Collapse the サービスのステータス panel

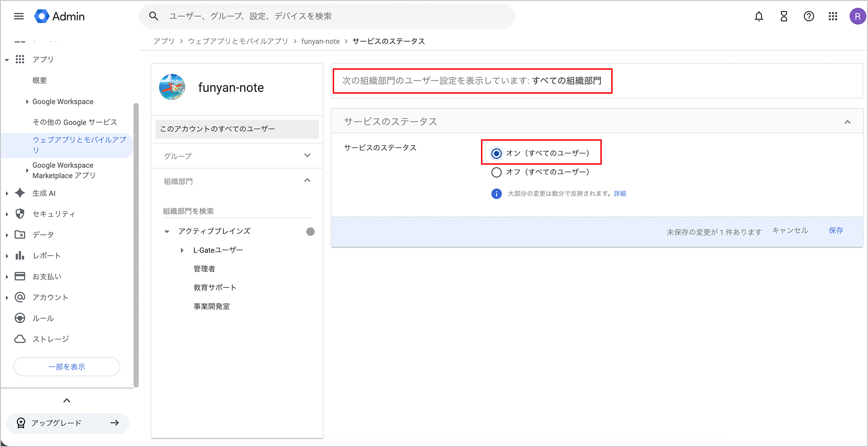coord(847,122)
